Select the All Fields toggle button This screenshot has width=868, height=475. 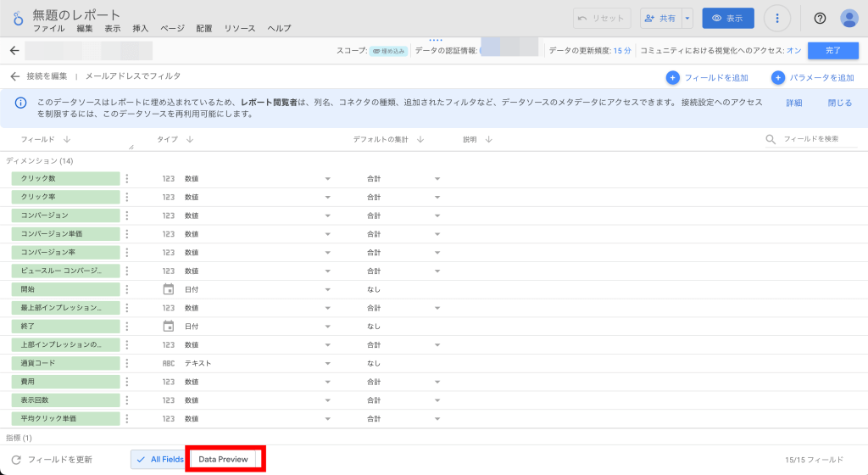coord(159,460)
